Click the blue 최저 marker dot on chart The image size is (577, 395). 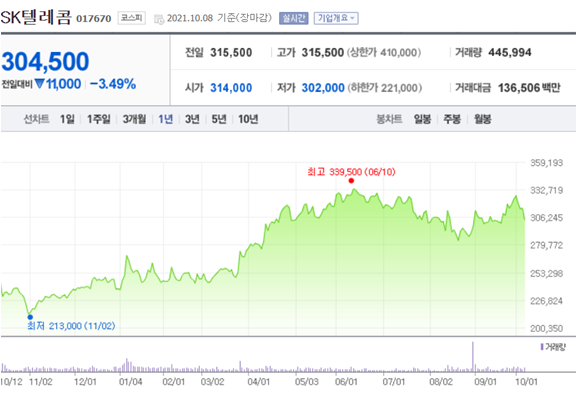coord(30,317)
